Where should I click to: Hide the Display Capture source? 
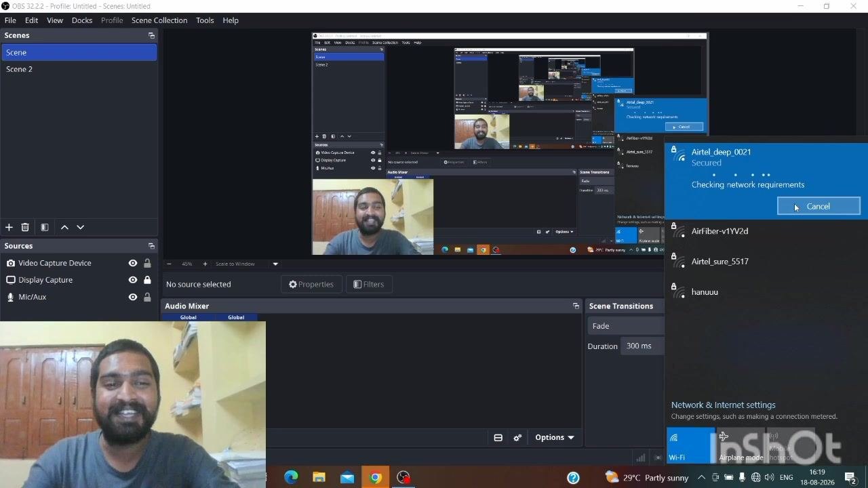[x=133, y=280]
